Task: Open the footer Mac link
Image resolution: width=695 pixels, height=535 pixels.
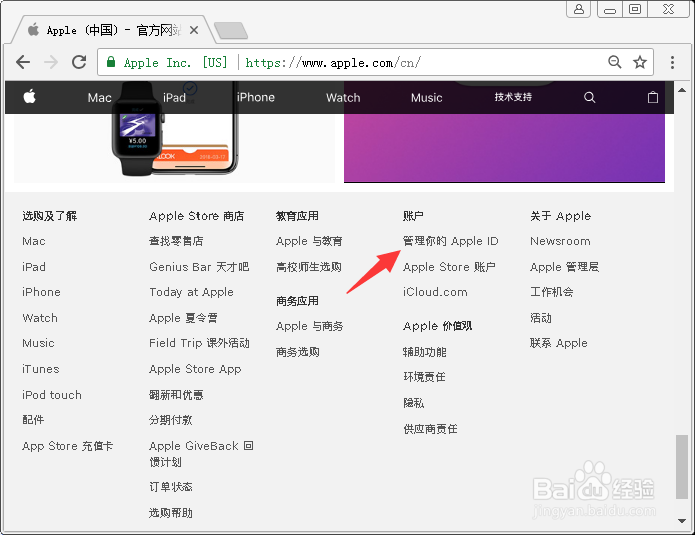Action: (34, 241)
